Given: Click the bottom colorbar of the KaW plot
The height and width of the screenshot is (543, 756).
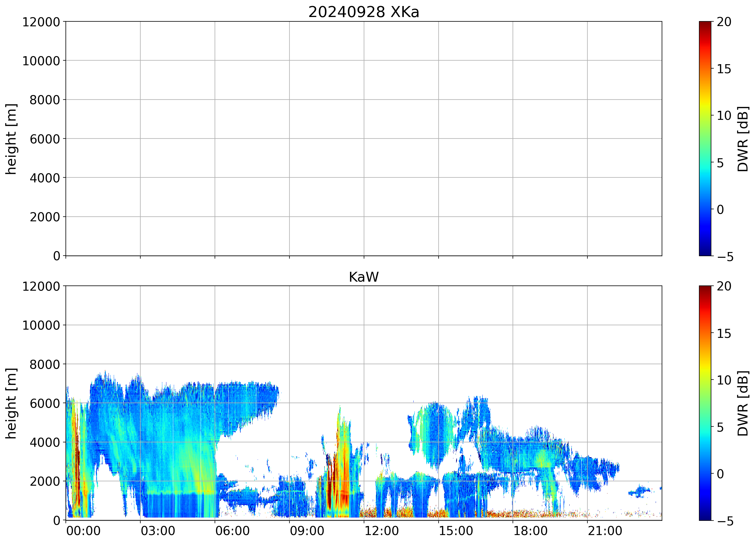Looking at the screenshot, I should point(705,403).
